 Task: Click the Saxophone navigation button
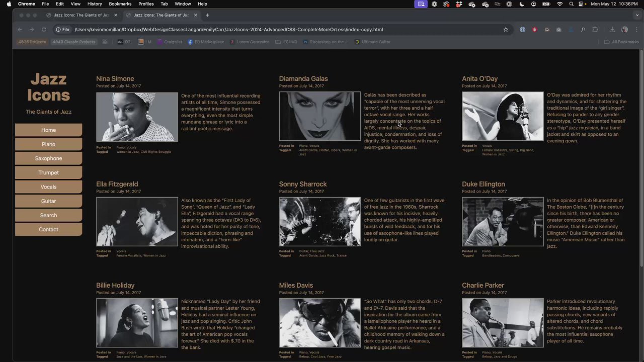pos(48,158)
